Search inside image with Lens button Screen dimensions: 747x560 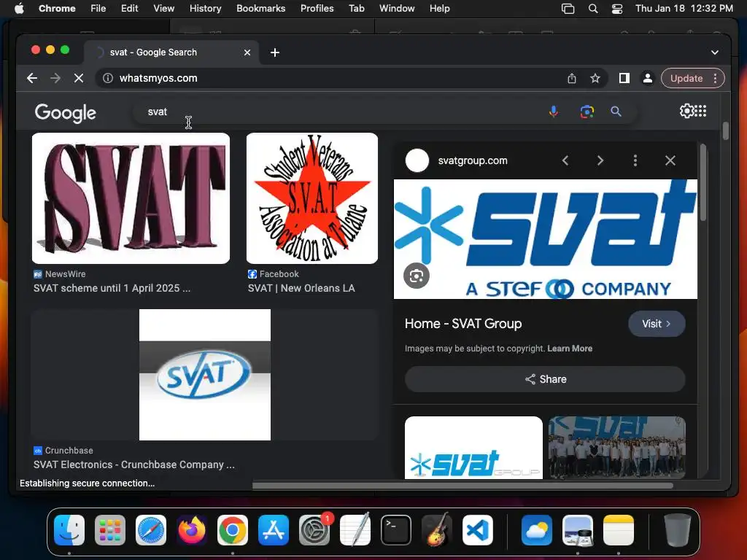tap(417, 276)
